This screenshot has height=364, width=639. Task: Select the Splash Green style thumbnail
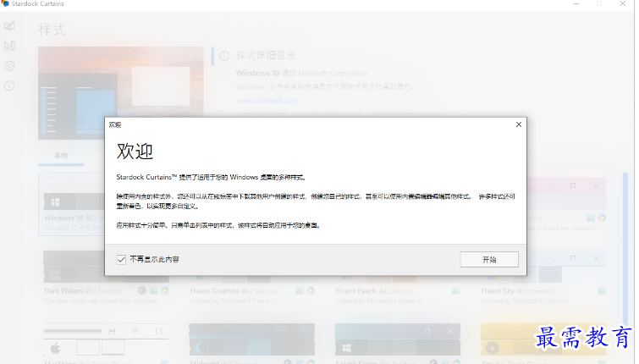pyautogui.click(x=398, y=339)
